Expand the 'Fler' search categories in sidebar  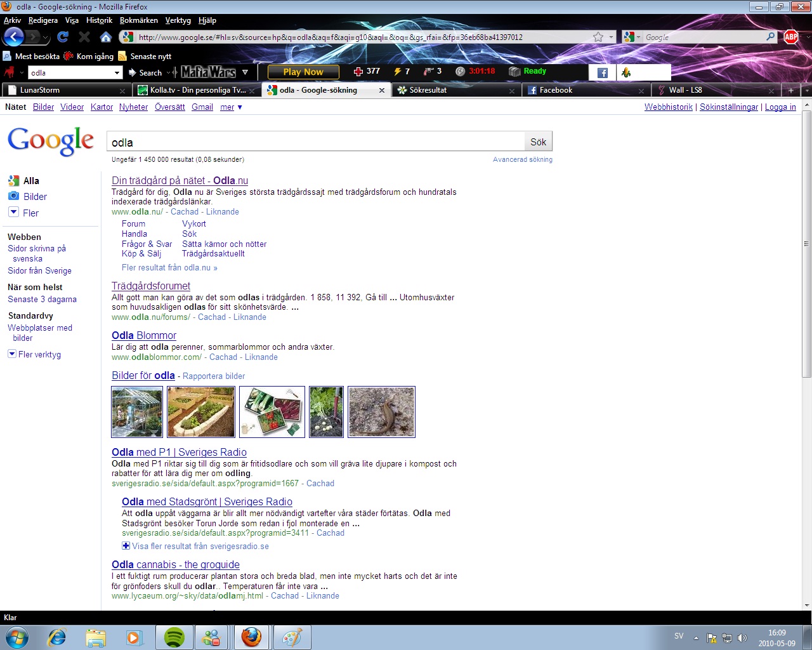13,213
